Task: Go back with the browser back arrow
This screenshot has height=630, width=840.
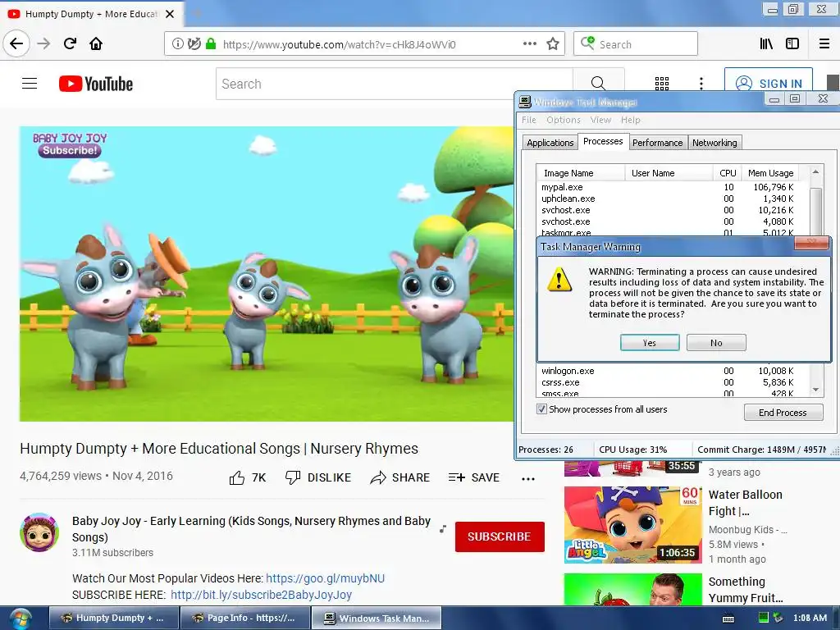Action: coord(16,43)
